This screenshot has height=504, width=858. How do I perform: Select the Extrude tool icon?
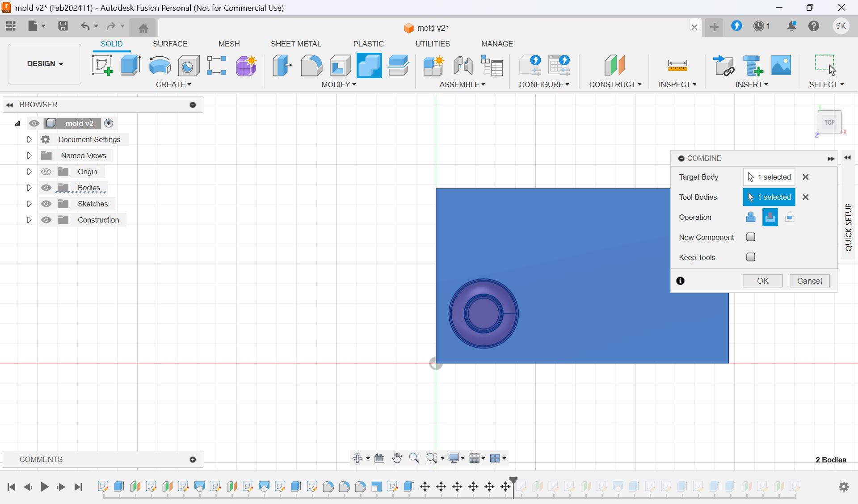coord(131,65)
